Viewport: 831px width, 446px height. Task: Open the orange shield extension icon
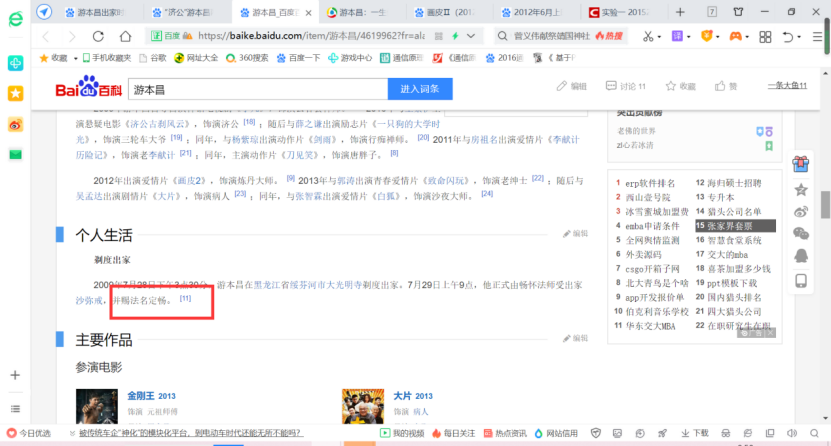click(706, 36)
